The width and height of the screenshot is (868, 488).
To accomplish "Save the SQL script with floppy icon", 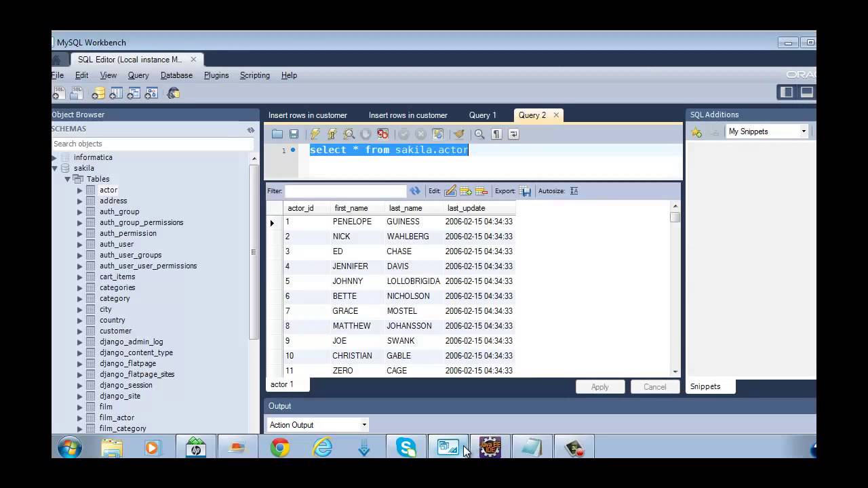I will click(x=294, y=134).
